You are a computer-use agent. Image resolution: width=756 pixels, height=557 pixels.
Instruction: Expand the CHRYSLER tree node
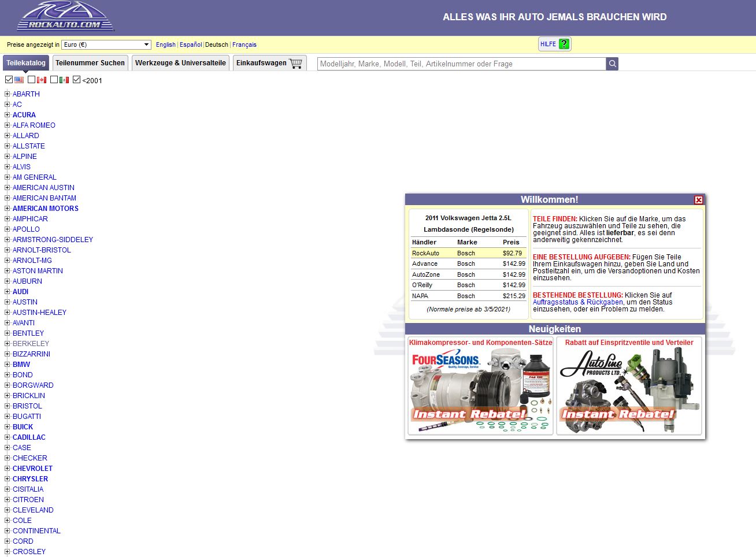(8, 478)
